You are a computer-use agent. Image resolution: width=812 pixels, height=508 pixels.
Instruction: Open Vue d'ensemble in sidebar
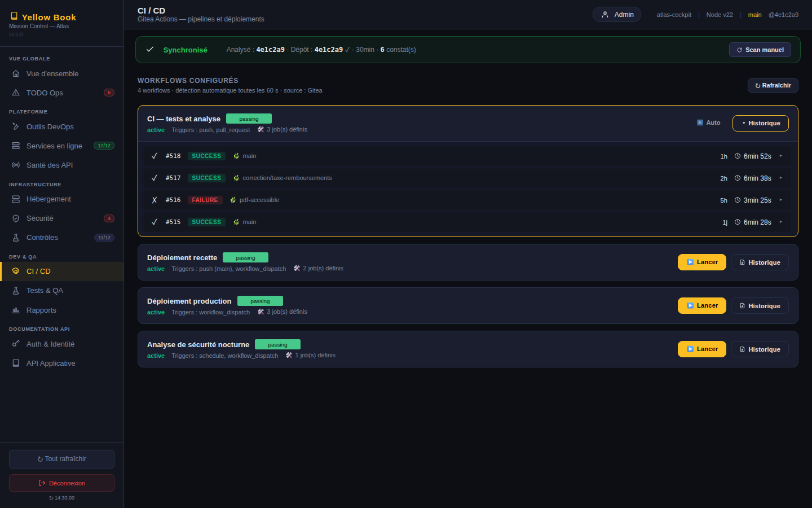point(61,73)
